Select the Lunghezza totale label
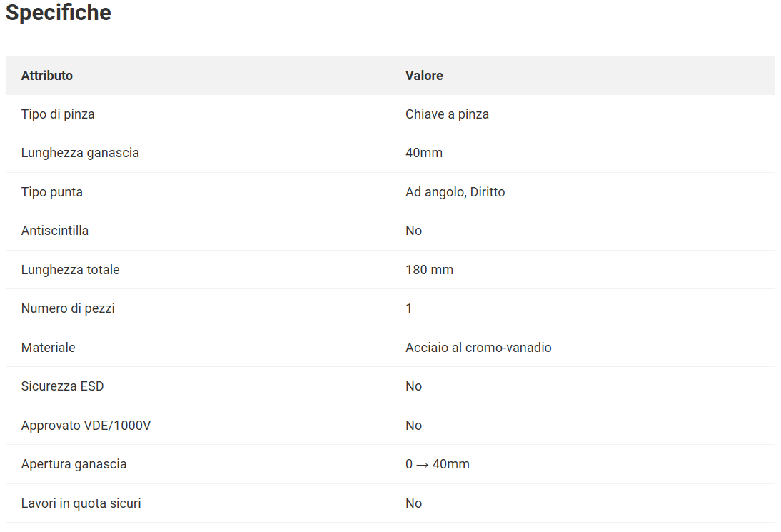Image resolution: width=781 pixels, height=532 pixels. (x=70, y=270)
